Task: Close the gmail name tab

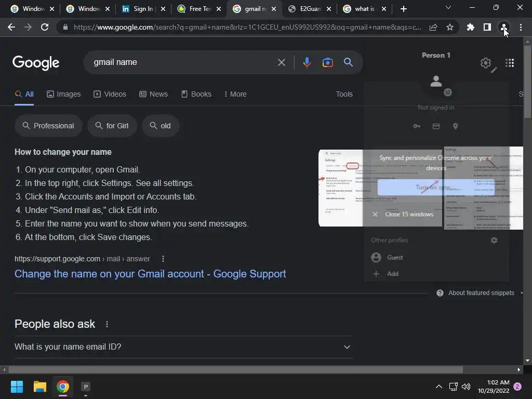Action: tap(274, 9)
